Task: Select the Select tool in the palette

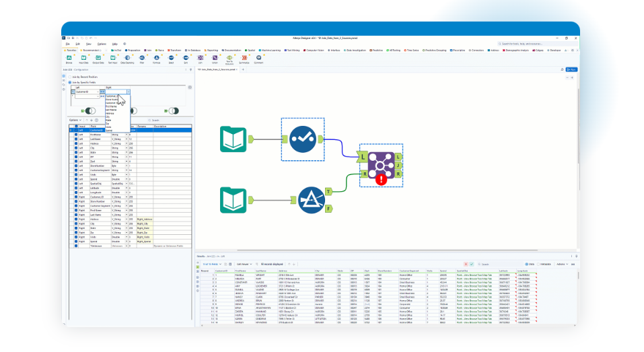Action: pos(172,59)
